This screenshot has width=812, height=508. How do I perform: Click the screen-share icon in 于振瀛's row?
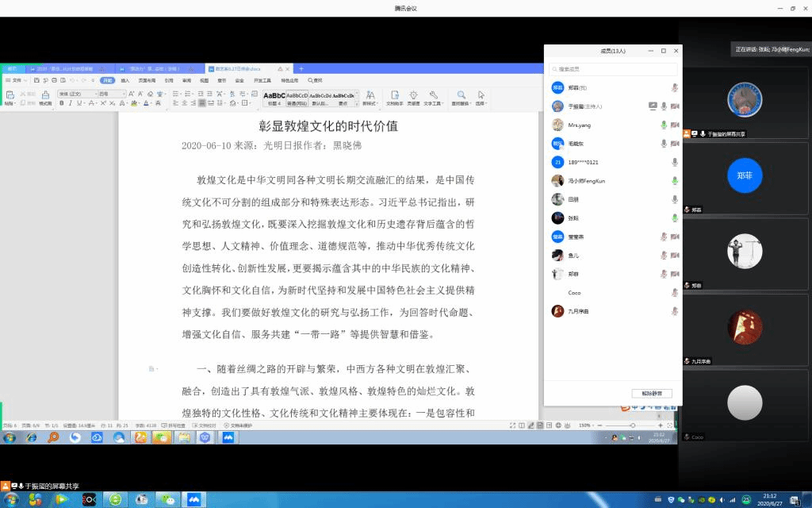653,106
